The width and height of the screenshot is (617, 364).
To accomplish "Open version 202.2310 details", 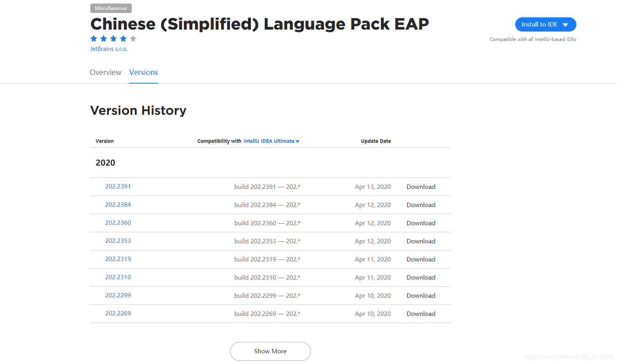I will point(118,277).
